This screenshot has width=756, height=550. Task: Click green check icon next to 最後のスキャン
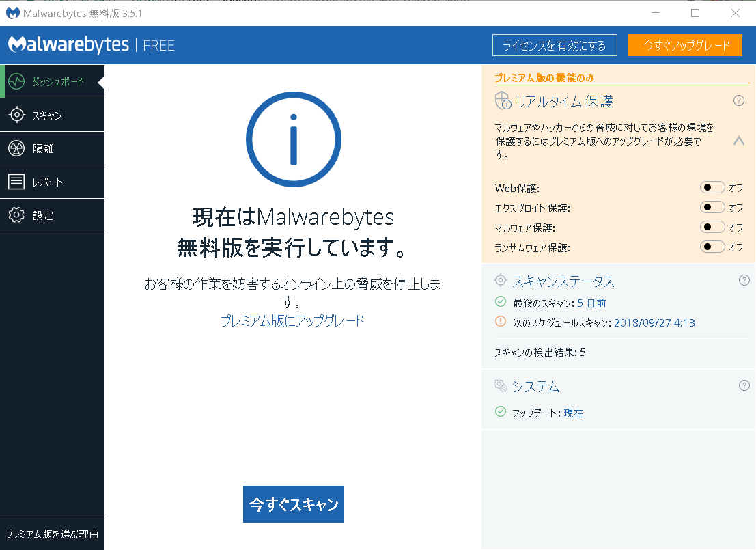(501, 302)
